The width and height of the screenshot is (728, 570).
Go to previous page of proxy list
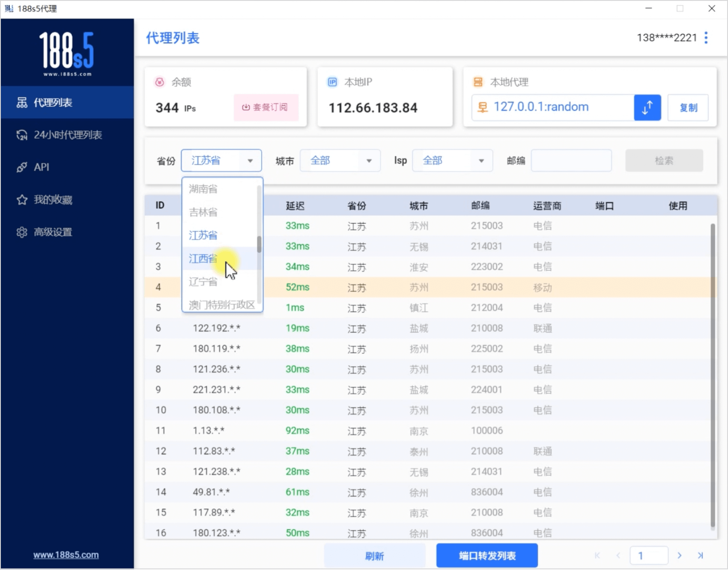(x=618, y=555)
